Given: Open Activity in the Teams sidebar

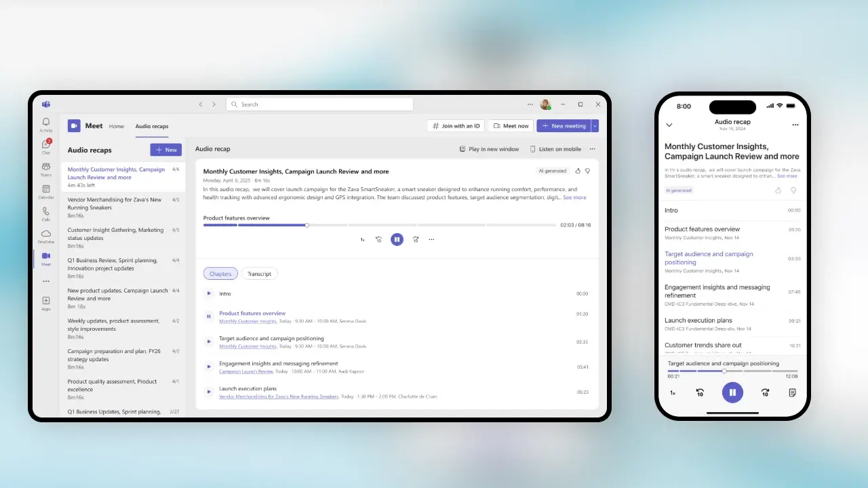Looking at the screenshot, I should point(46,125).
